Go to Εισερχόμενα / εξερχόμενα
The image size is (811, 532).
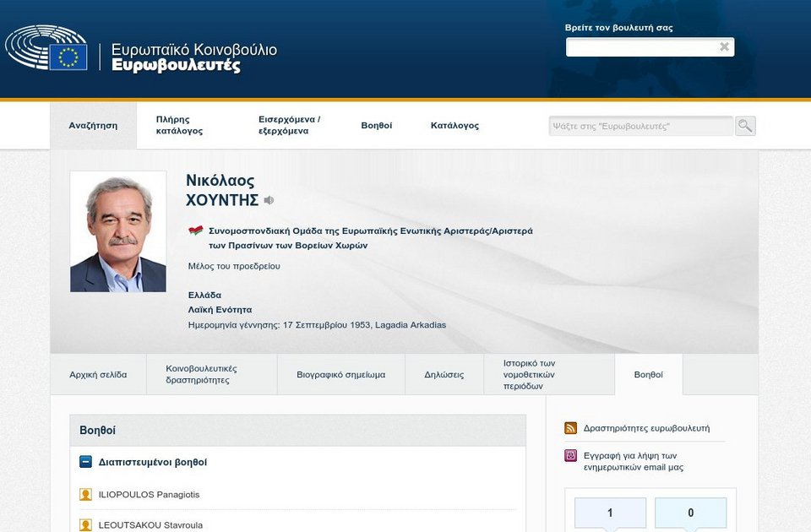click(x=290, y=125)
